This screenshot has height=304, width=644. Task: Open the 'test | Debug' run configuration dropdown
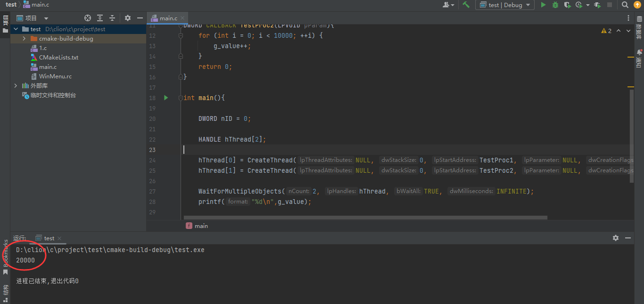[x=505, y=5]
